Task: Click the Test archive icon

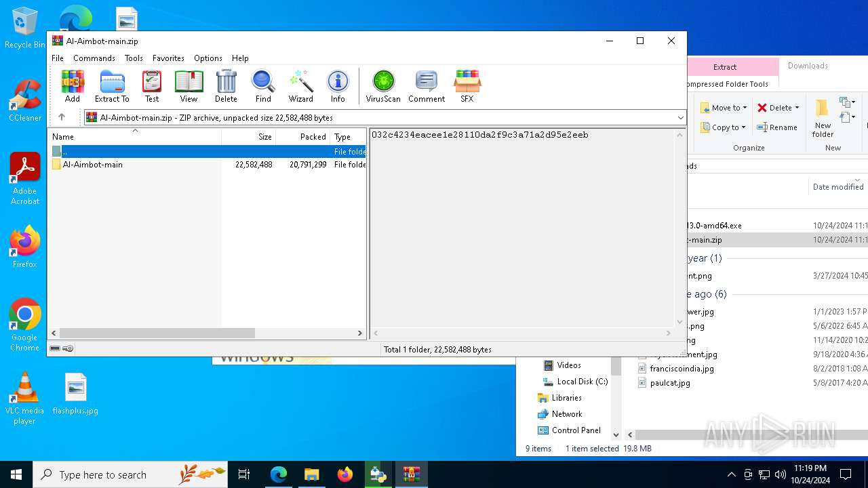Action: click(152, 86)
